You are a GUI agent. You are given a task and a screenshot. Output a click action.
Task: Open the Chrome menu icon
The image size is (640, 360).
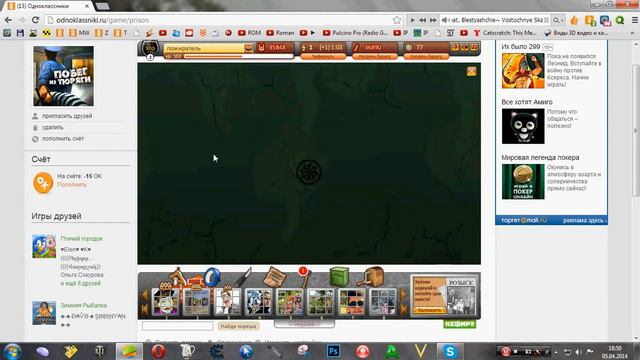coord(635,20)
